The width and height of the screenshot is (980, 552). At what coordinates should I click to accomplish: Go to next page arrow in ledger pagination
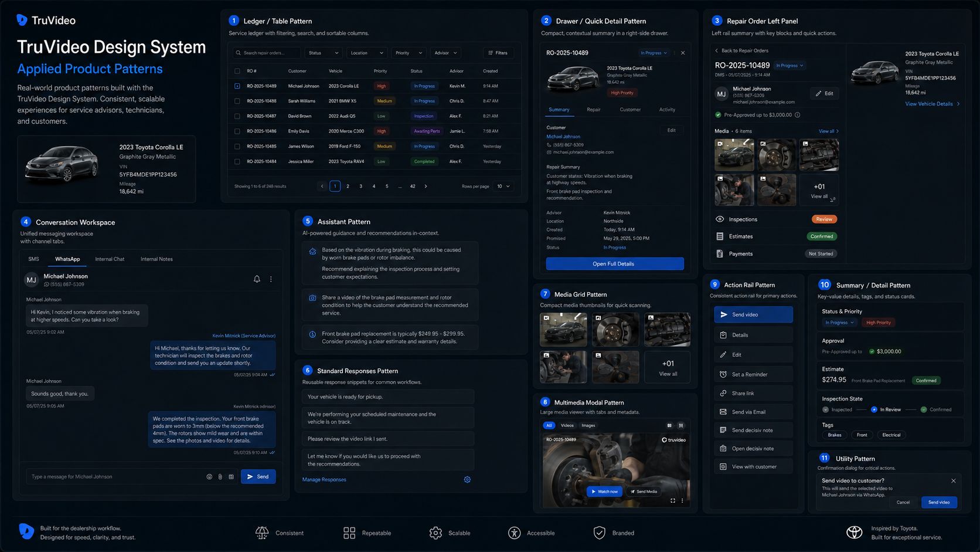426,187
